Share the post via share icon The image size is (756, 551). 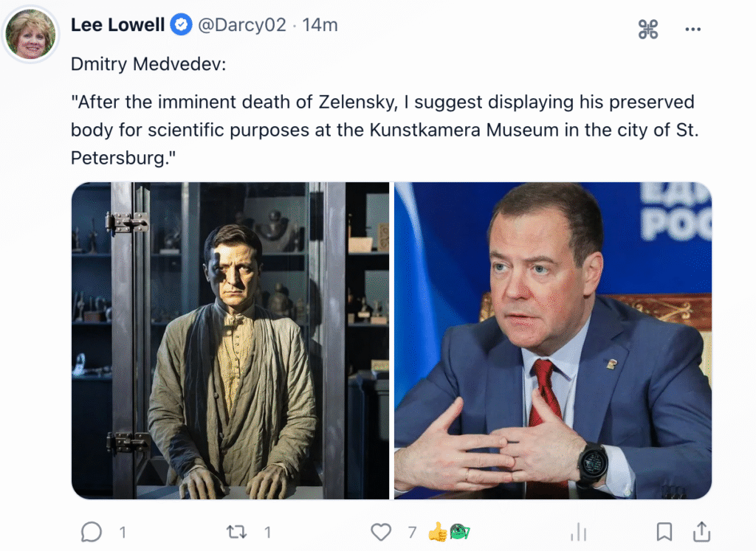(x=701, y=531)
